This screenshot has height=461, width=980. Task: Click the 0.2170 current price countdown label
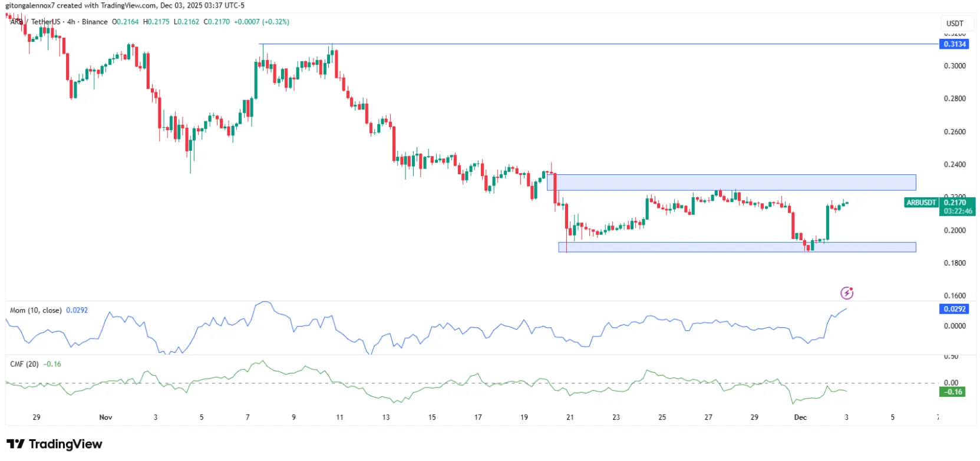pos(958,207)
